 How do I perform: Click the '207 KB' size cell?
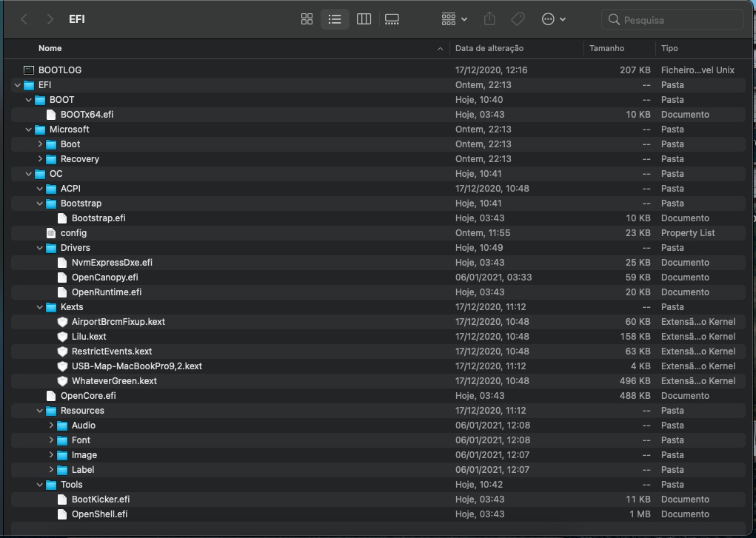point(635,70)
